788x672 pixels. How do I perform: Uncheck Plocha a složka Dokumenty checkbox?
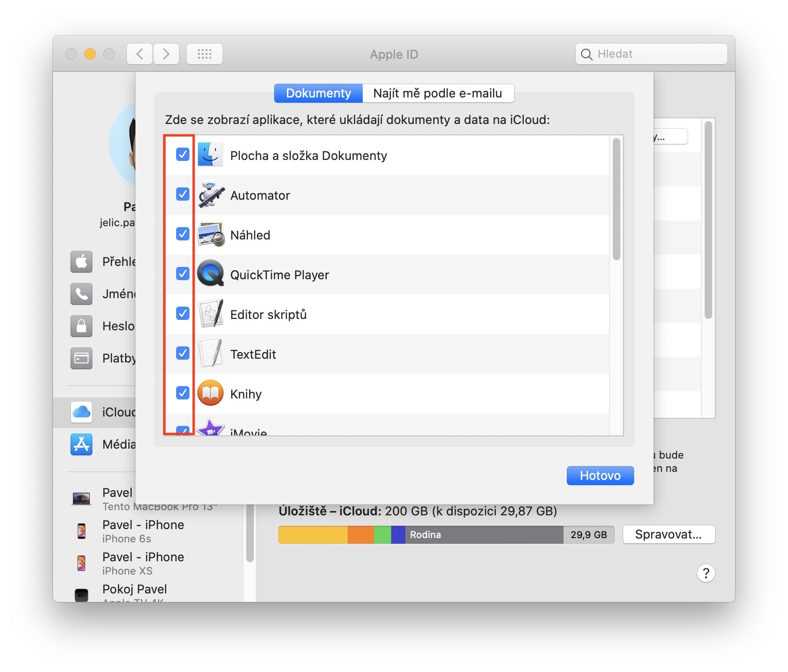[x=183, y=154]
